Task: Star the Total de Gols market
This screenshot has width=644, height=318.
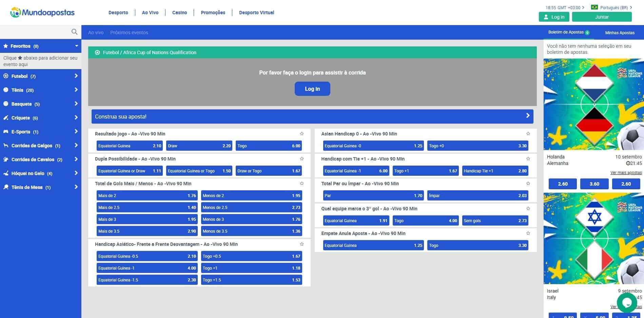Action: point(301,183)
